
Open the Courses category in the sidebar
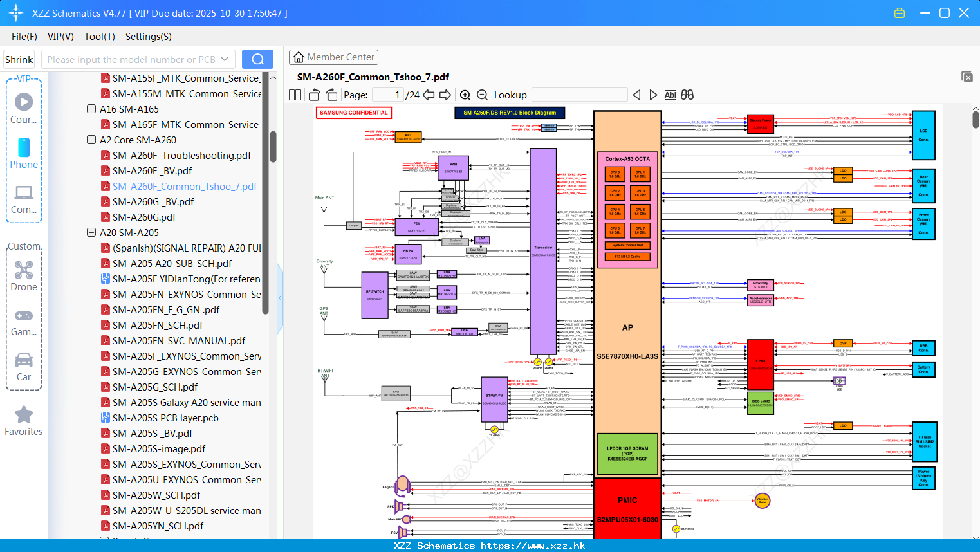click(24, 108)
